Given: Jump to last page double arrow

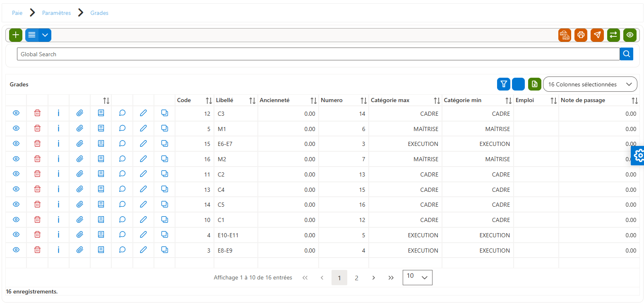Looking at the screenshot, I should coord(391,278).
